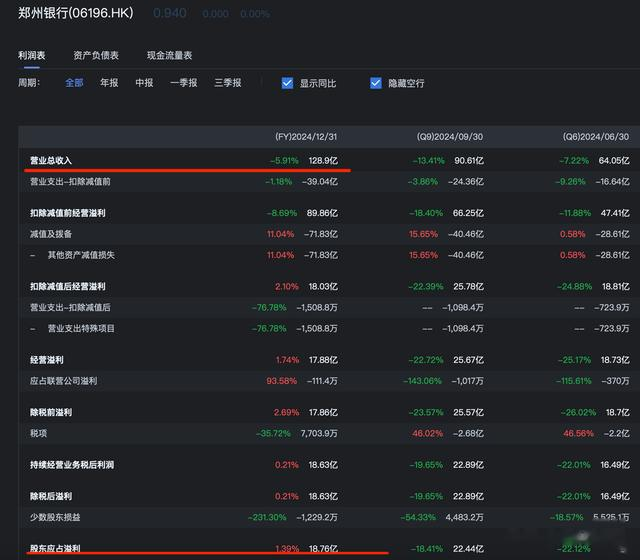
Task: Uncheck the 隐藏空行 checkbox
Action: [x=376, y=83]
